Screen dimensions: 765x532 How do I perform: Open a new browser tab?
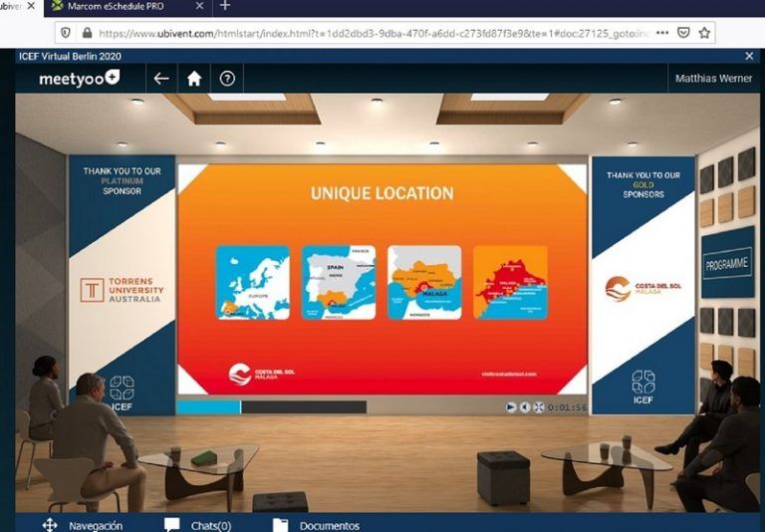225,6
